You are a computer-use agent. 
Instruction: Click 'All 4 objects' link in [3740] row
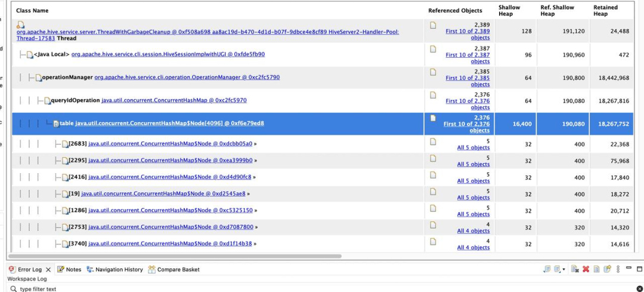point(473,247)
